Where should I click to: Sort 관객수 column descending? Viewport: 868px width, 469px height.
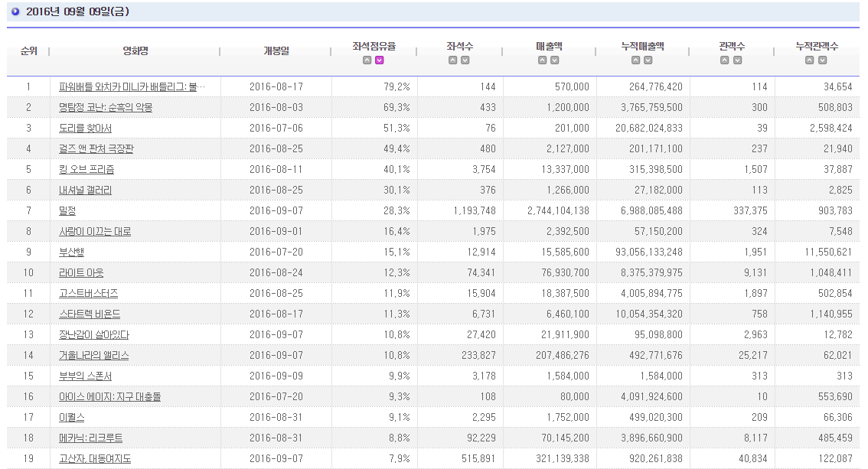point(737,60)
